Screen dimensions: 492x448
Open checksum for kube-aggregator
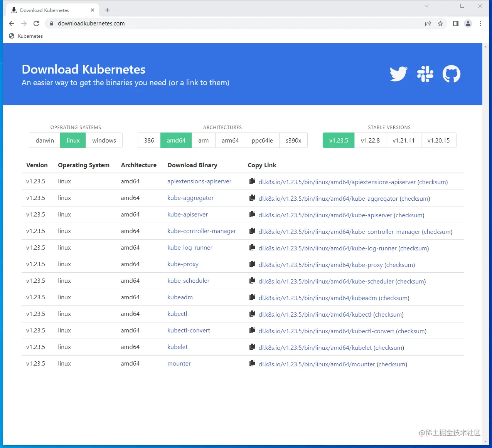point(415,199)
